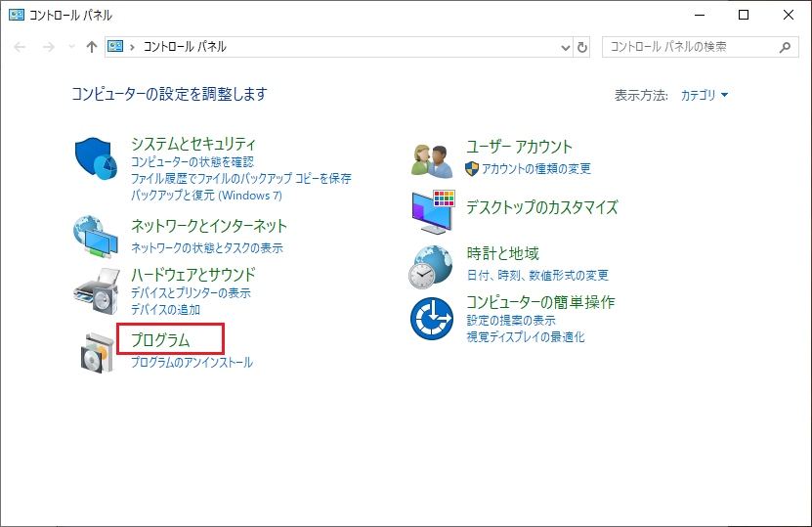
Task: Expand the address bar history dropdown
Action: tap(566, 48)
